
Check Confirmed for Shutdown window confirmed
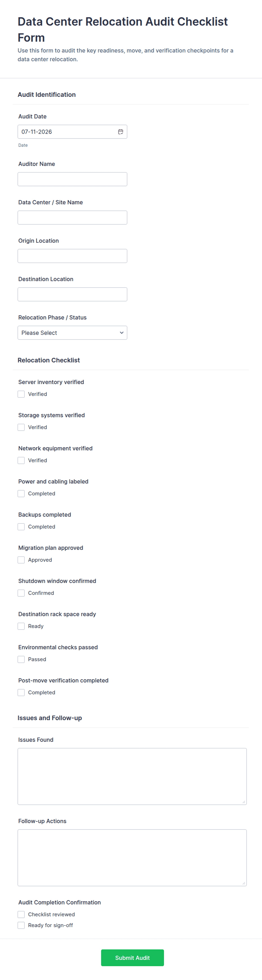tap(21, 593)
